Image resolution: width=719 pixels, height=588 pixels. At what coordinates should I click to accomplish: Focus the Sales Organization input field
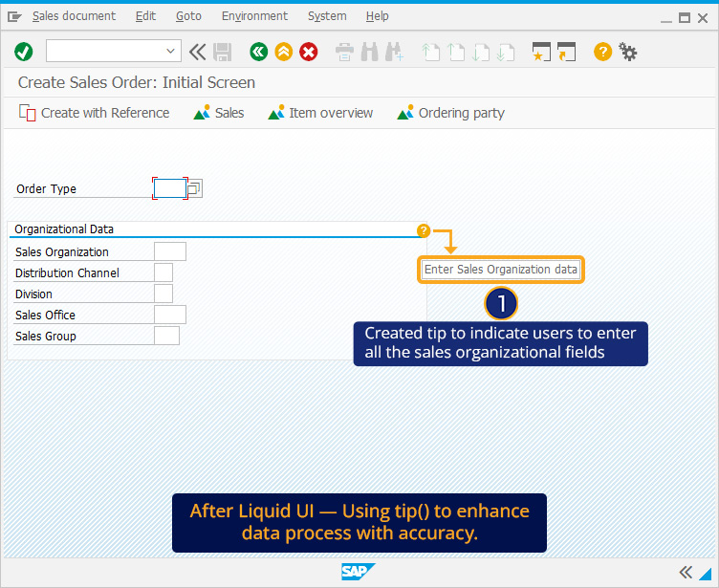click(x=170, y=251)
